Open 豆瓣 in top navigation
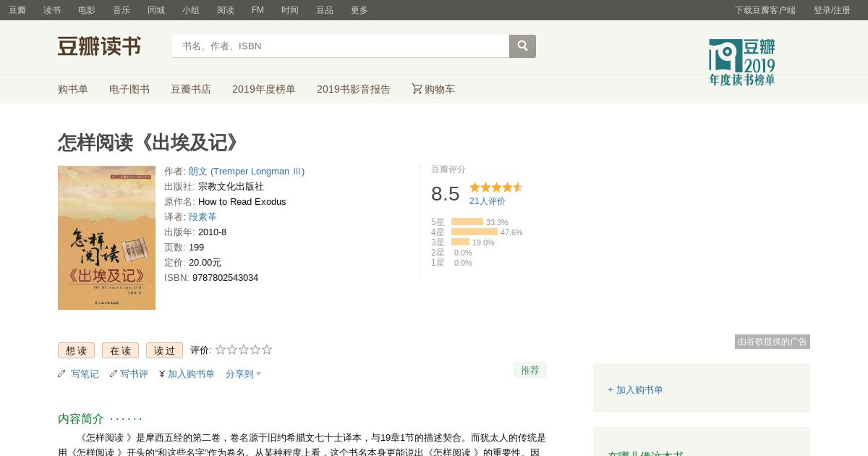The image size is (868, 456). (x=17, y=10)
